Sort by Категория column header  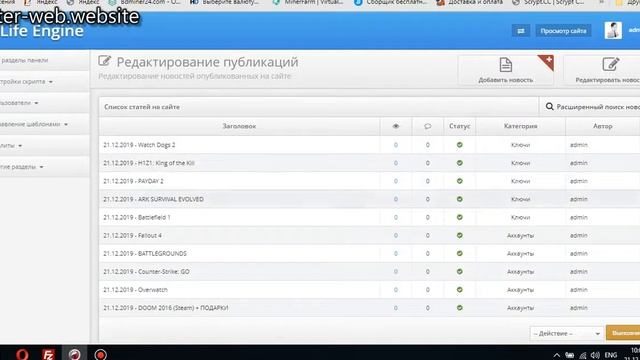520,126
